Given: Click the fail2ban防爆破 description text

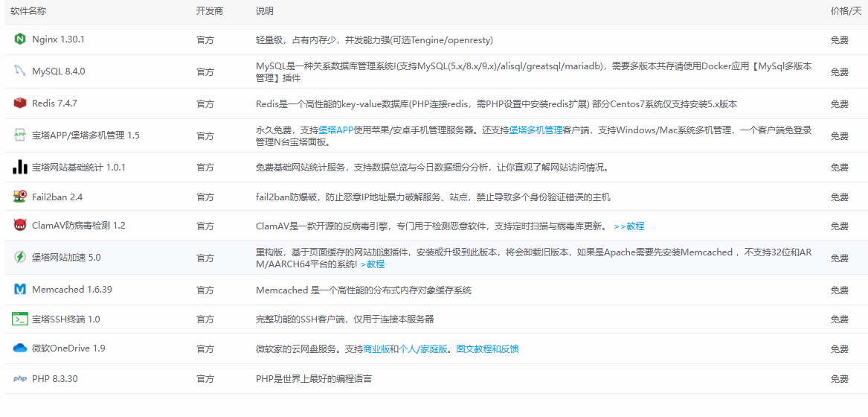Looking at the screenshot, I should pos(433,197).
